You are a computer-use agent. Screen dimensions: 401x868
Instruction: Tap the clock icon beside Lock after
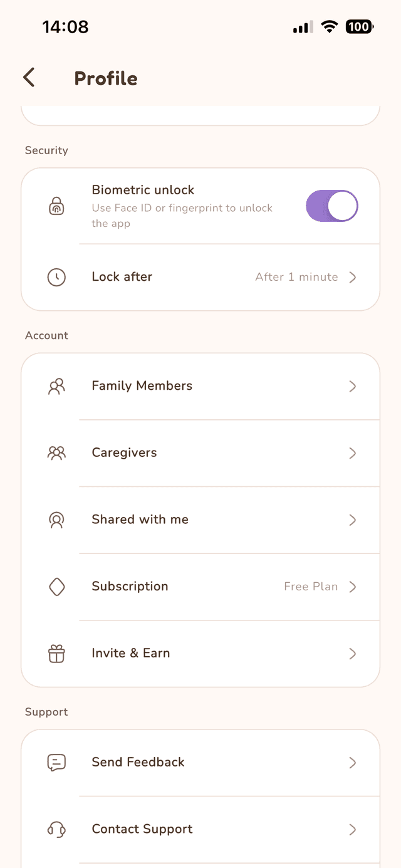click(x=56, y=277)
